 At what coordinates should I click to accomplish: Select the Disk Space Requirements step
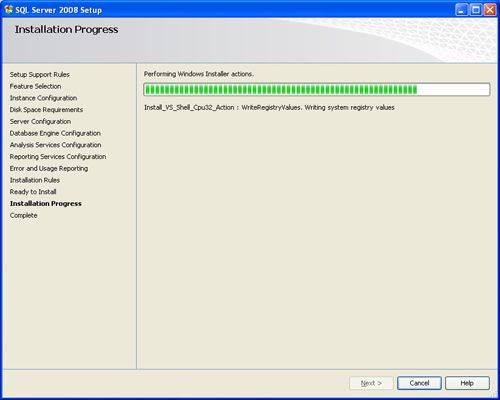(x=46, y=109)
